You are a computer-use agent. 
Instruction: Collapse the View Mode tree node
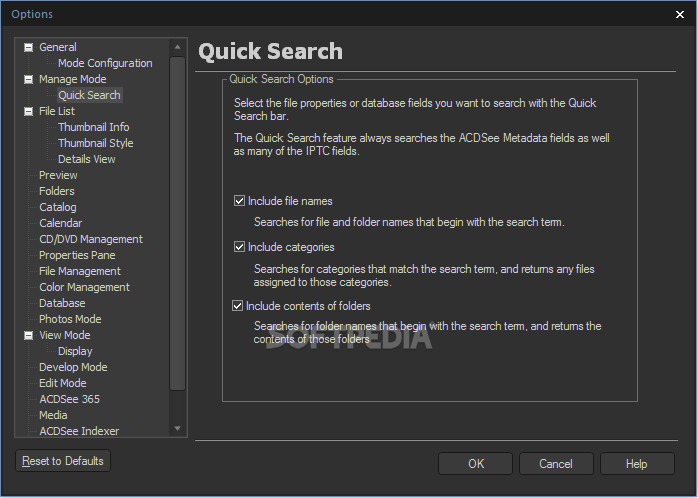(x=28, y=335)
